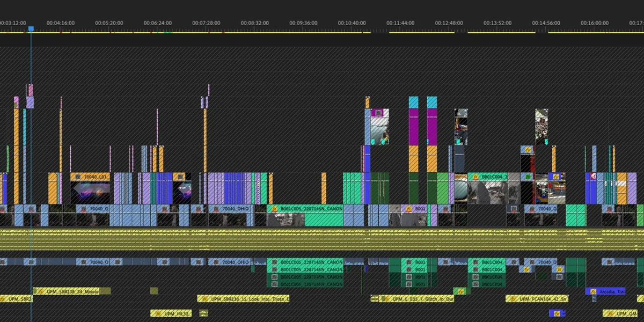Viewport: 644px width, 322px height.
Task: Click the fx badge on the B001C004 clip
Action: point(475,177)
